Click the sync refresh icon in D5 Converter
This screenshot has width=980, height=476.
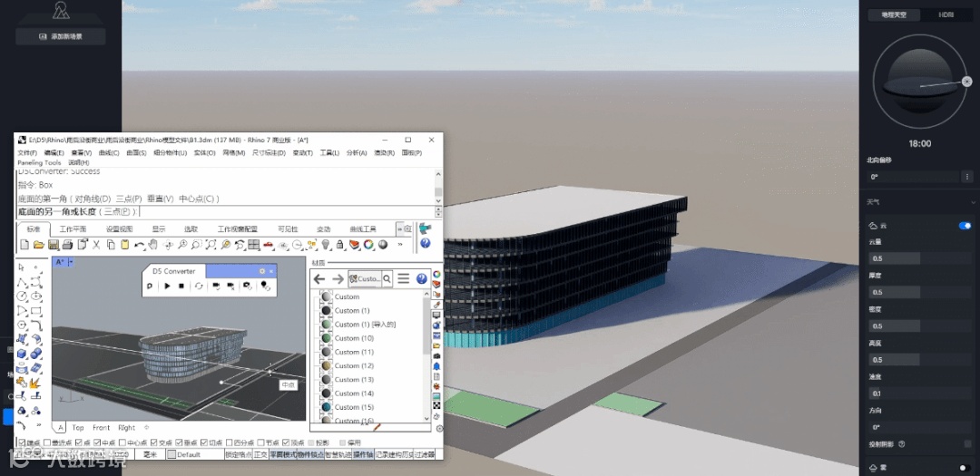point(199,287)
